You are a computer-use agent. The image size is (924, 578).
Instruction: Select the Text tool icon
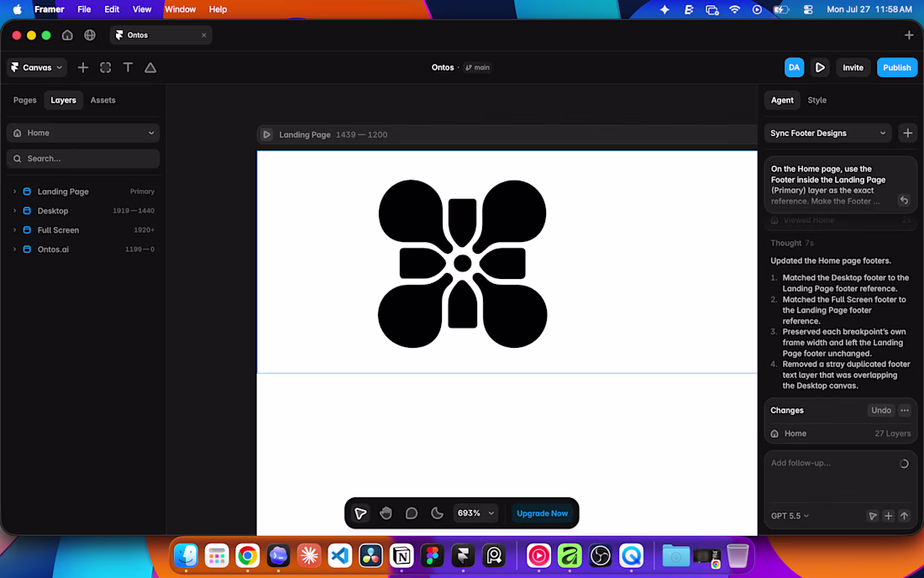128,68
